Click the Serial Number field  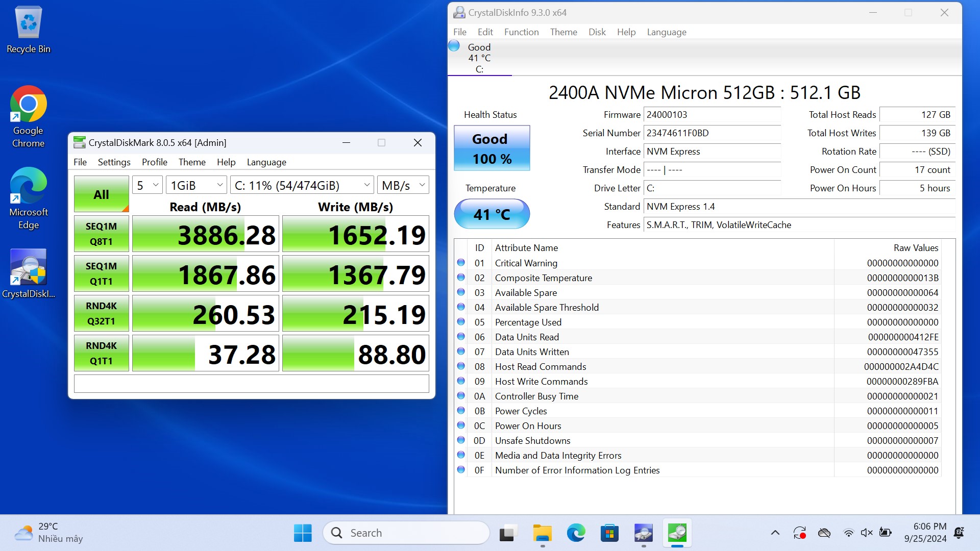click(712, 133)
